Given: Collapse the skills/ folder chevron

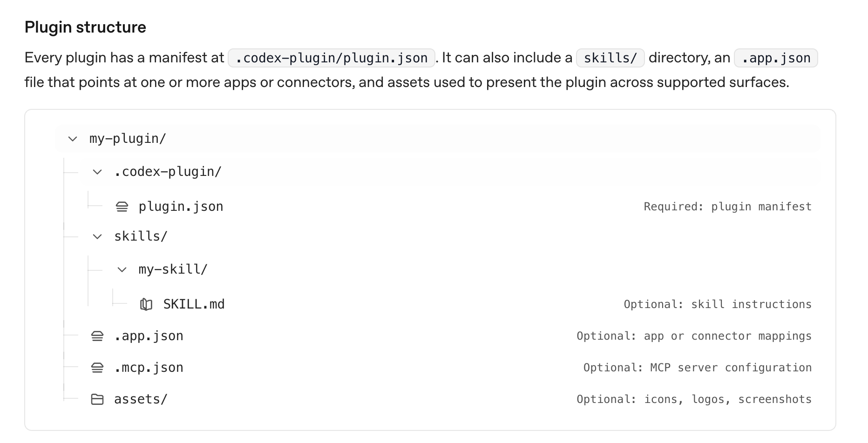Looking at the screenshot, I should (97, 236).
